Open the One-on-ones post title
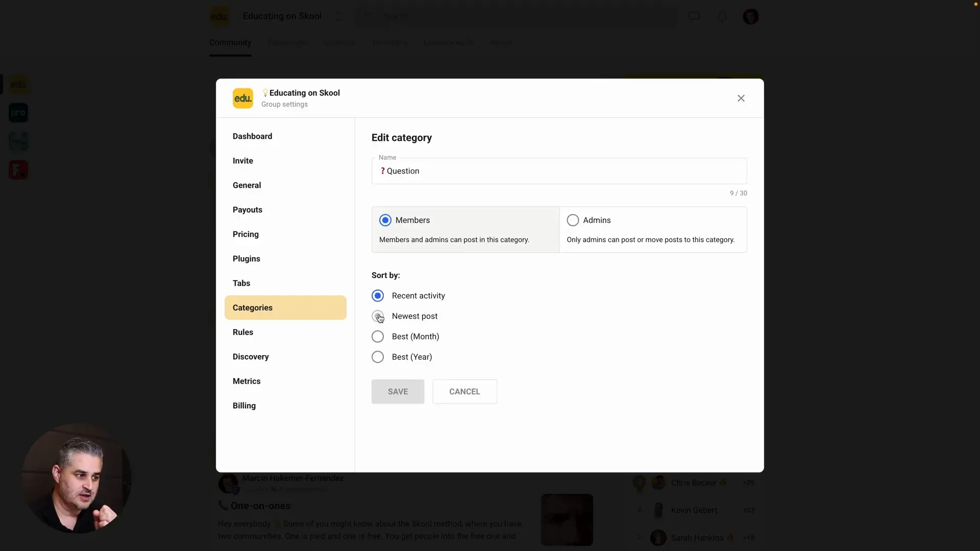This screenshot has width=980, height=551. pyautogui.click(x=261, y=506)
